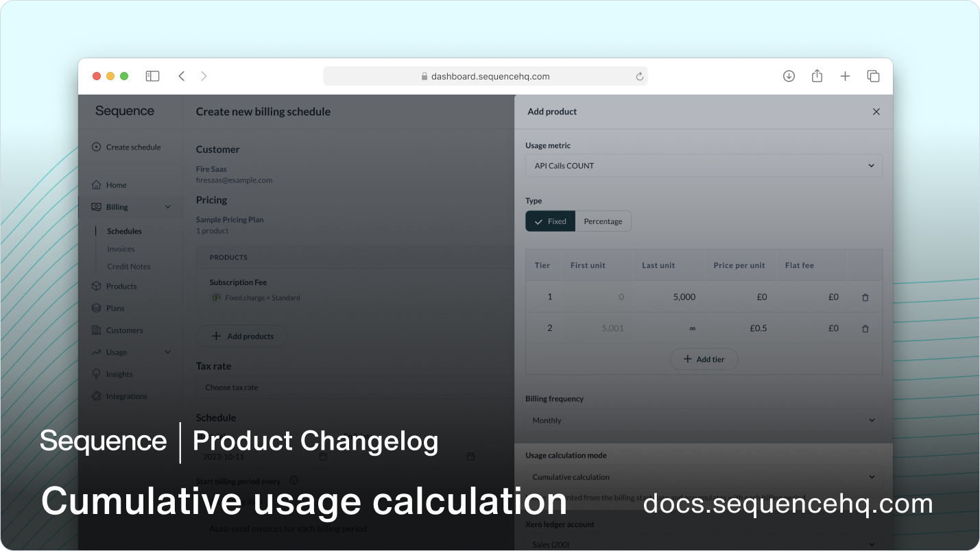The height and width of the screenshot is (551, 980).
Task: Open Integrations via the cog icon
Action: tap(97, 395)
